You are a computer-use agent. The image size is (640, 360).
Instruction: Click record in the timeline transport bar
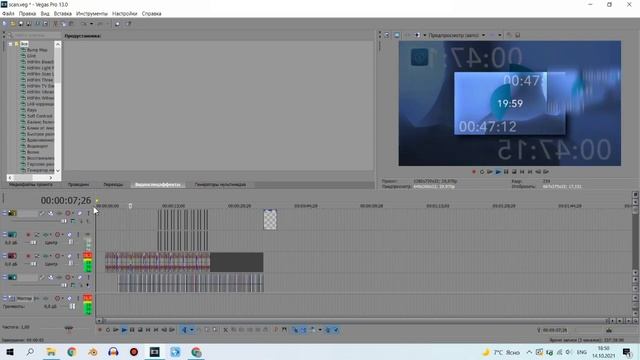pos(100,330)
